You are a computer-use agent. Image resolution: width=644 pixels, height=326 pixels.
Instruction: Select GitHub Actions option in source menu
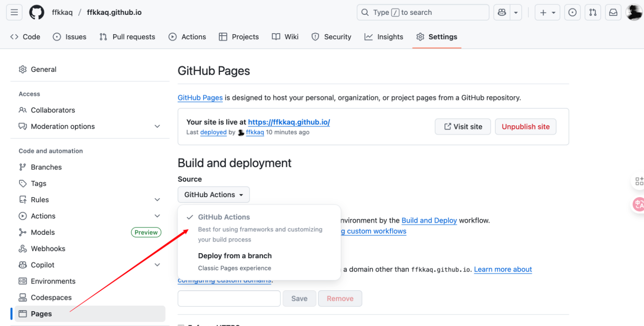tap(259, 228)
